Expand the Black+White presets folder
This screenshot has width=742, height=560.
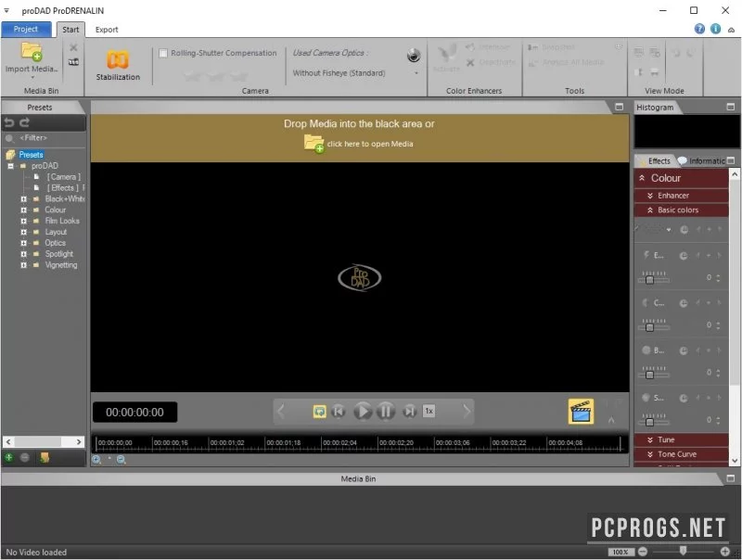pyautogui.click(x=24, y=199)
